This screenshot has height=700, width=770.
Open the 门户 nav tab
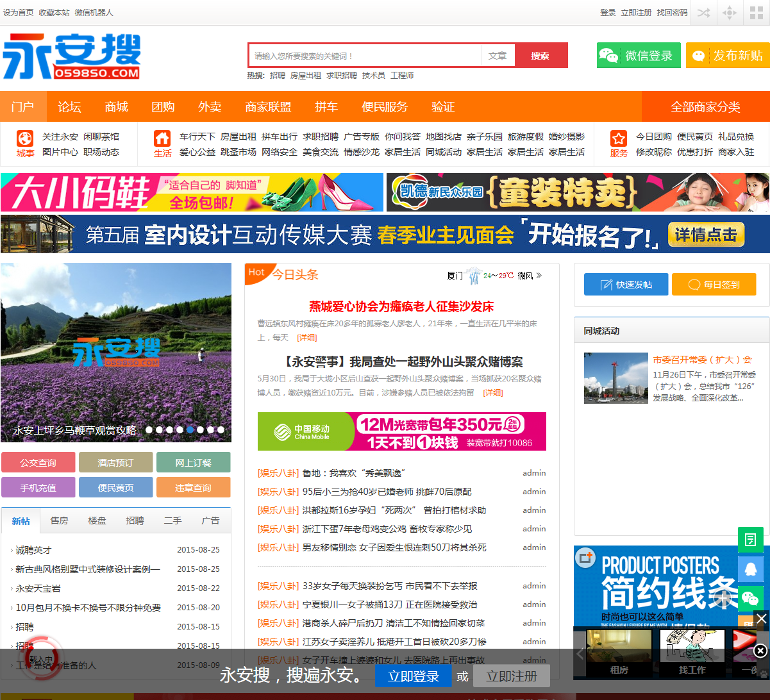pos(23,106)
